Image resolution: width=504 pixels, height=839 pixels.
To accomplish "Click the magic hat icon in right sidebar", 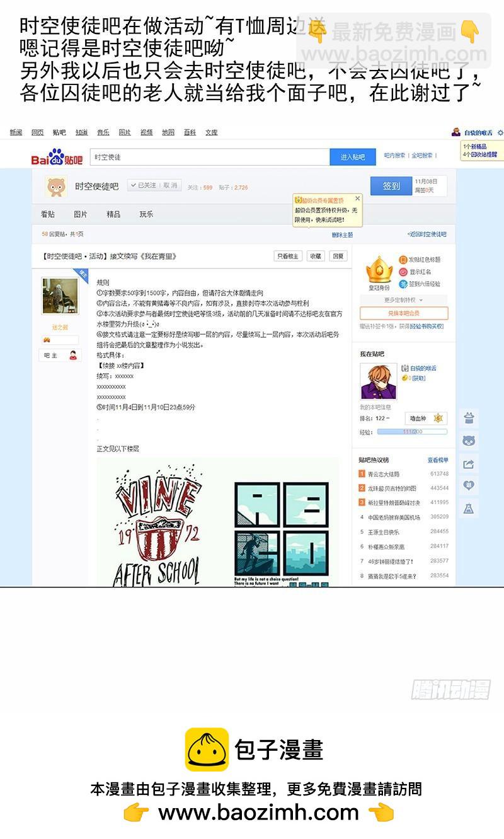I will pos(468,417).
